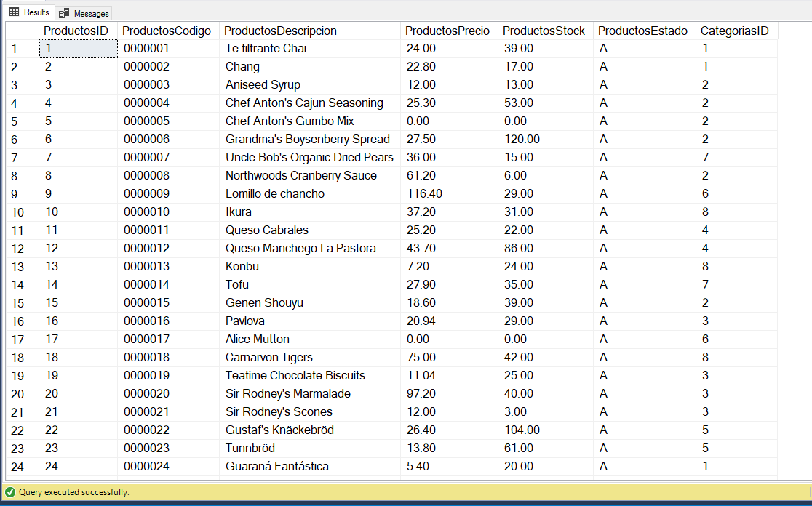Select the ProductosCodigo column header

click(x=168, y=31)
